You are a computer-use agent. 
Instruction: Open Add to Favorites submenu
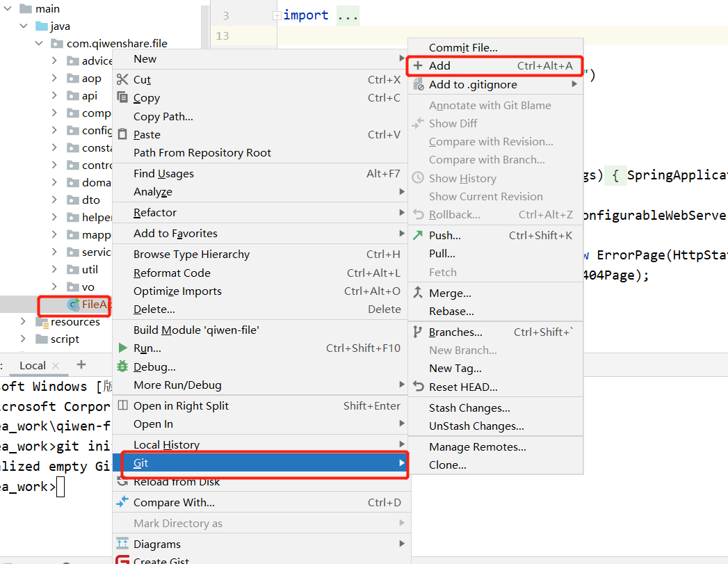tap(260, 233)
